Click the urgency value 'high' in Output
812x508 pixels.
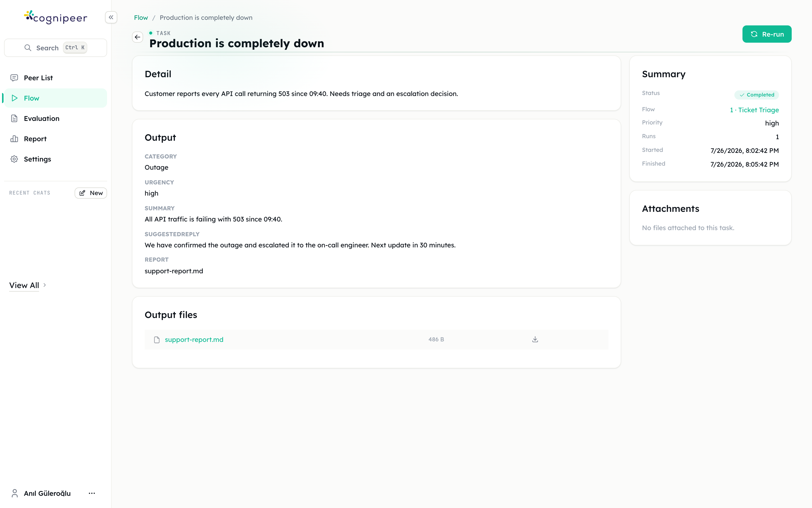[151, 193]
